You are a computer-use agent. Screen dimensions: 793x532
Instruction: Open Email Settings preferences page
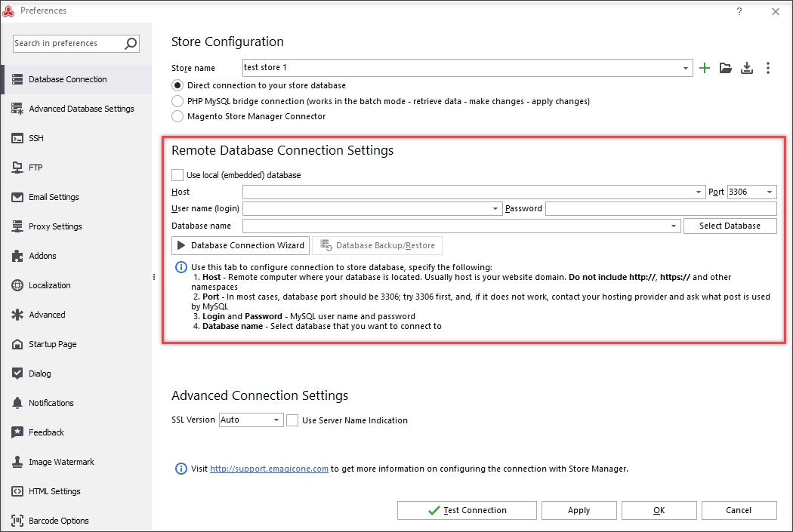coord(76,197)
